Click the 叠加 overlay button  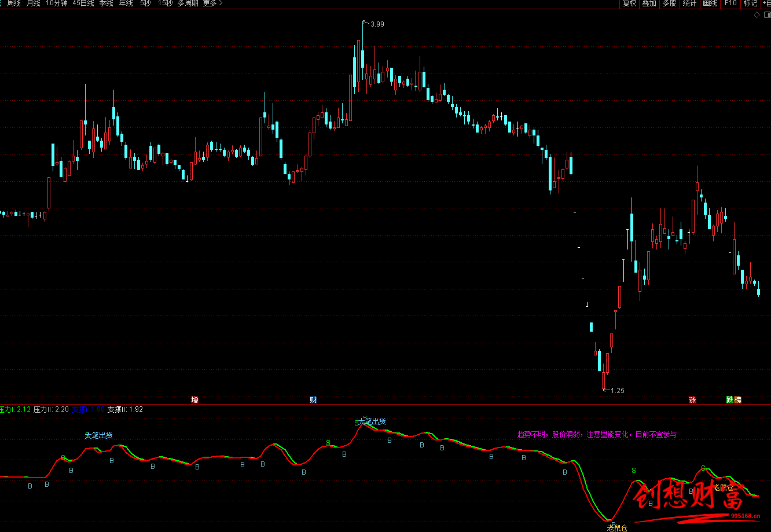click(x=649, y=3)
